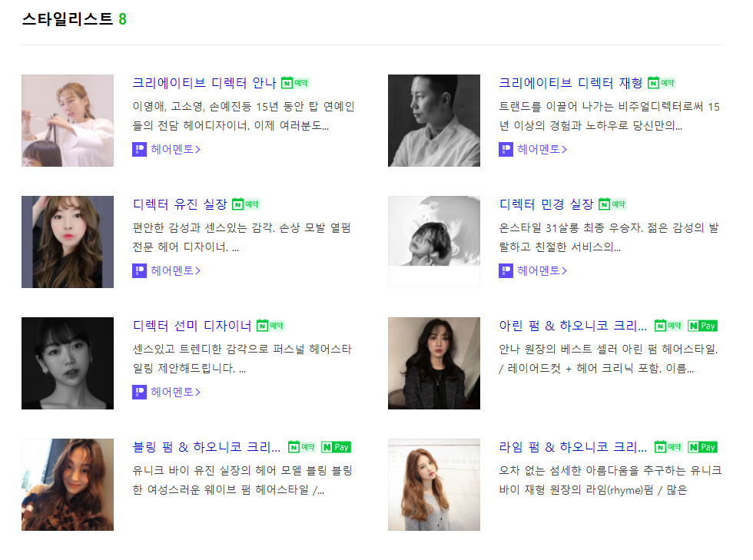Click the booking badge next to 디렉터 유진 실장
The width and height of the screenshot is (753, 560).
coord(246,204)
